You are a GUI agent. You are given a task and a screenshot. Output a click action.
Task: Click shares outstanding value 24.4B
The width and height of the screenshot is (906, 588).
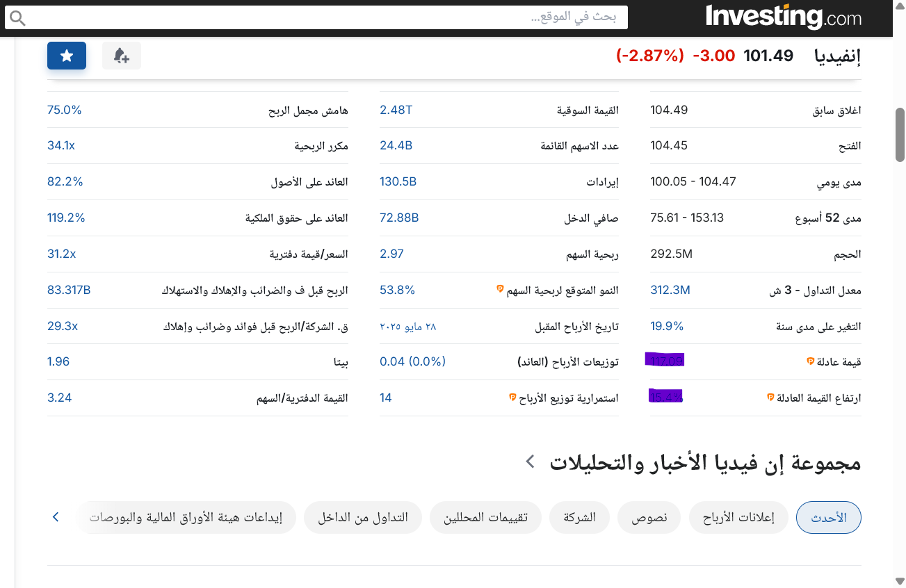pos(396,146)
